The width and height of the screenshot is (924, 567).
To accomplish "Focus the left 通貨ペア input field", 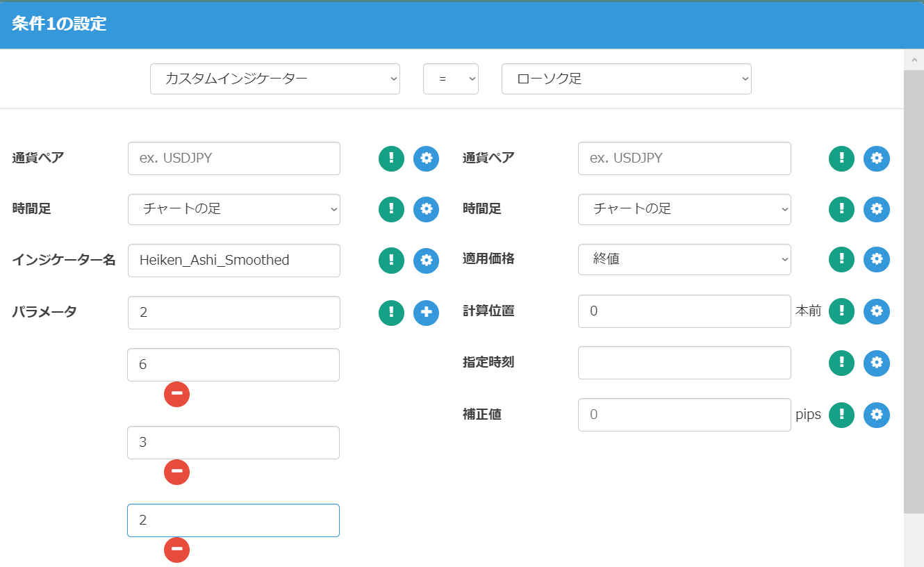I will 234,158.
